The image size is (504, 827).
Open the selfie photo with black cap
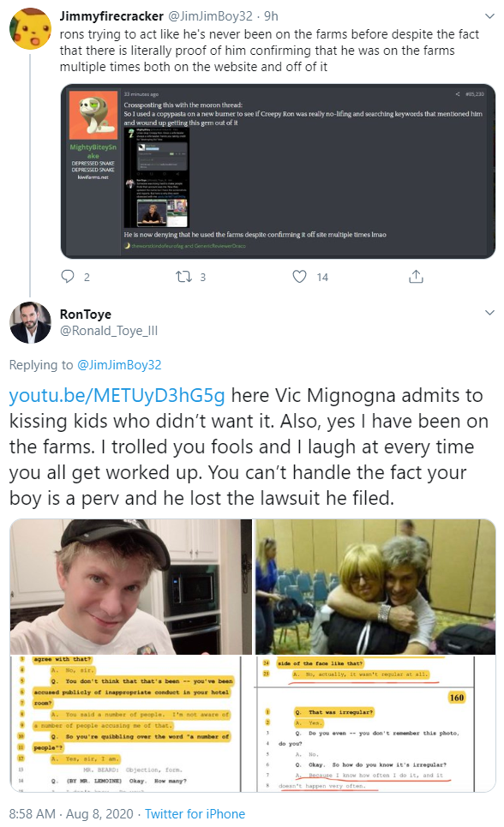tap(131, 586)
